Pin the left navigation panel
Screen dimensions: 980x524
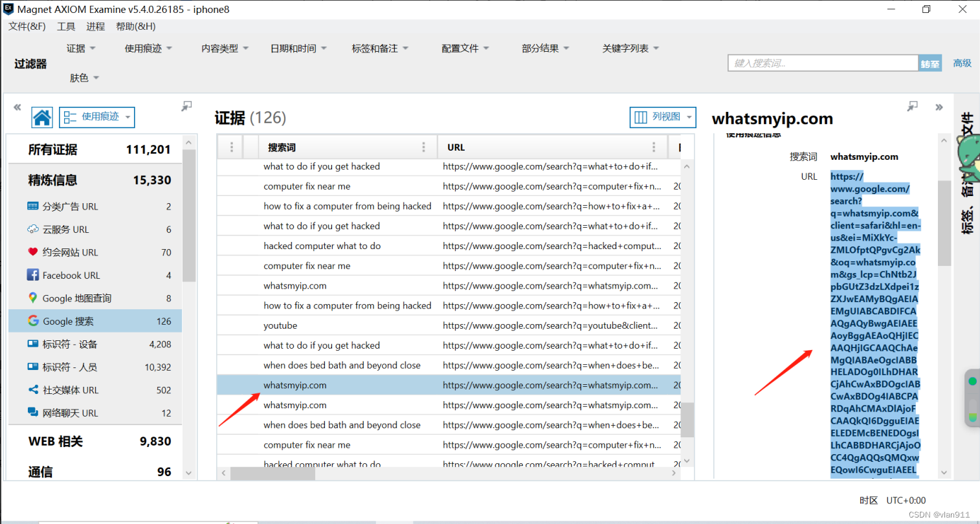pos(186,106)
